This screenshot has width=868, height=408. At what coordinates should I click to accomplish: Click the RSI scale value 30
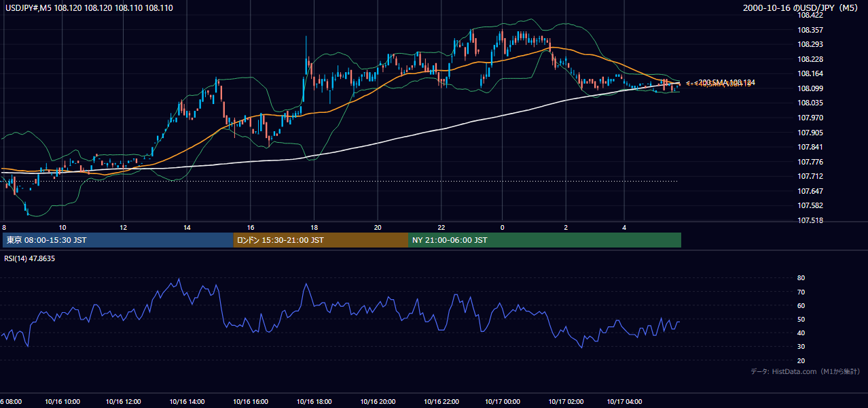[801, 346]
